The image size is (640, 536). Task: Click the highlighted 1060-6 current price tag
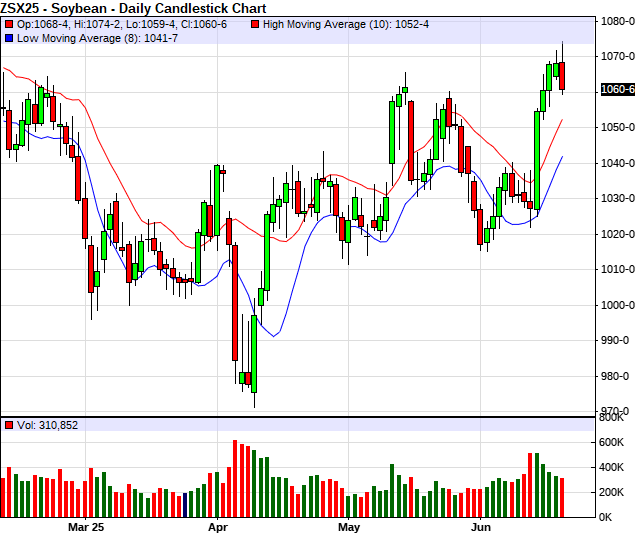coord(618,90)
